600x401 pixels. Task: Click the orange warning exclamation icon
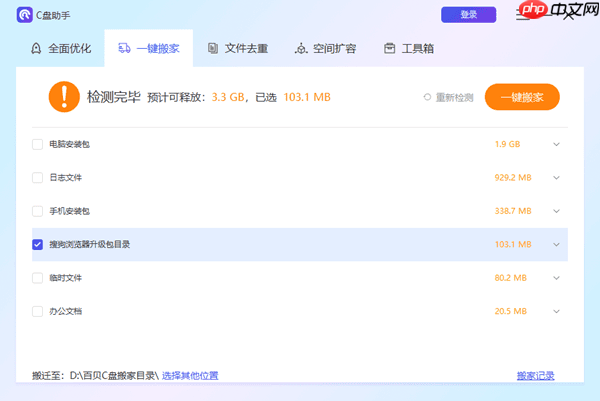(x=63, y=97)
